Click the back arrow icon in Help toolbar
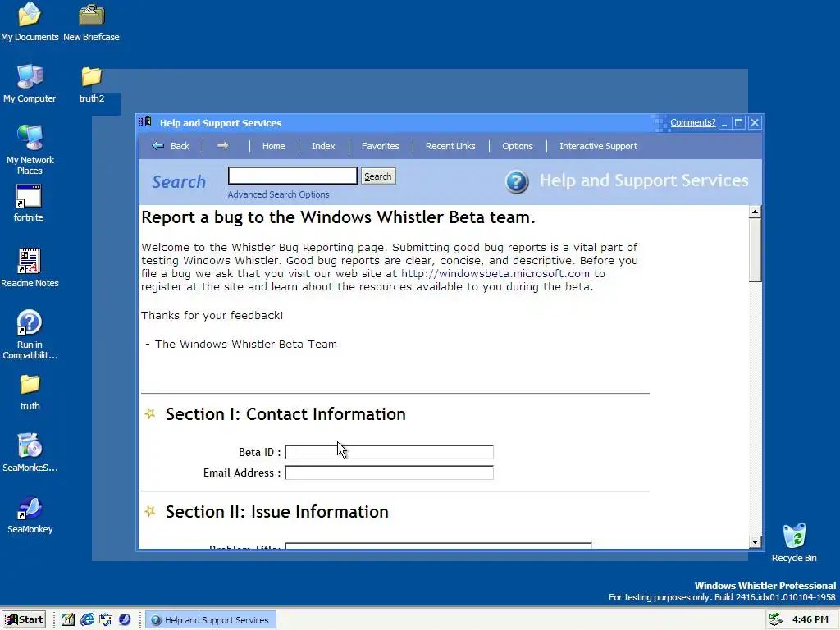 tap(157, 146)
